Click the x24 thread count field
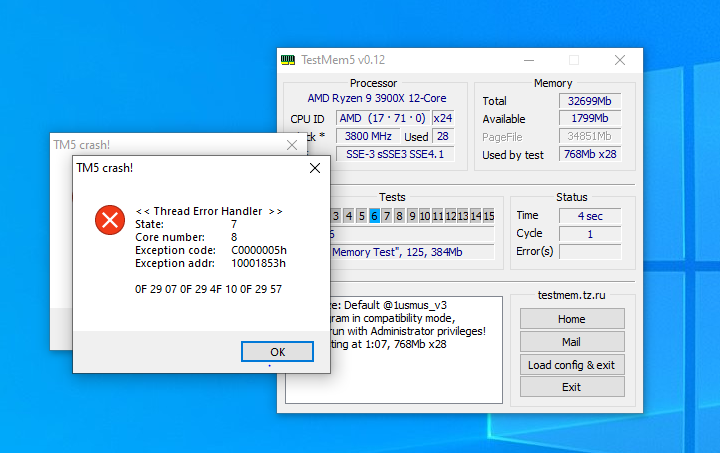The height and width of the screenshot is (453, 720). click(x=443, y=118)
